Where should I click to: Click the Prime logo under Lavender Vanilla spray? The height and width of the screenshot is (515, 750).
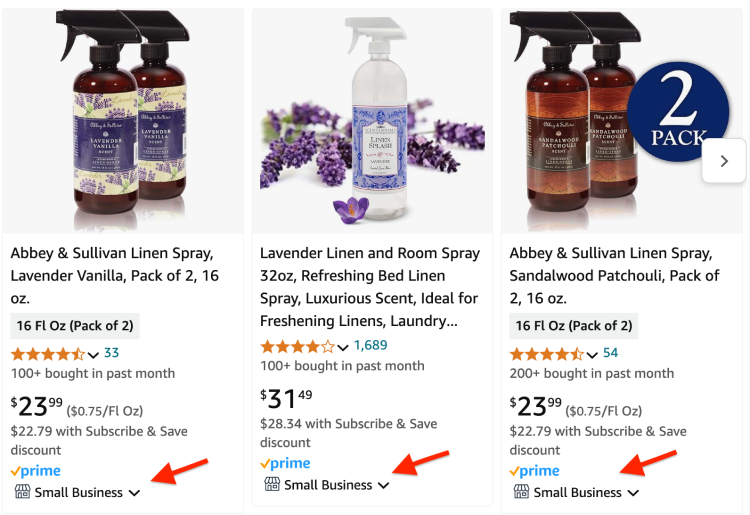36,471
